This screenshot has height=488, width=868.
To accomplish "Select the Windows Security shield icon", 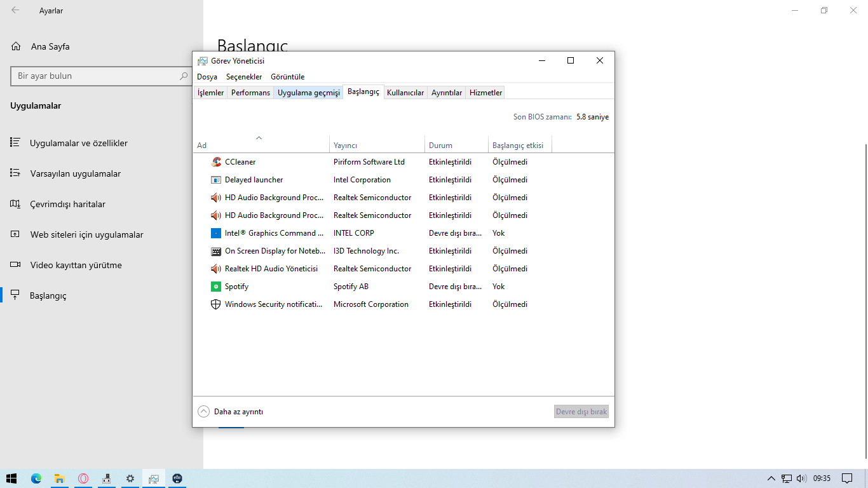I will click(x=216, y=304).
